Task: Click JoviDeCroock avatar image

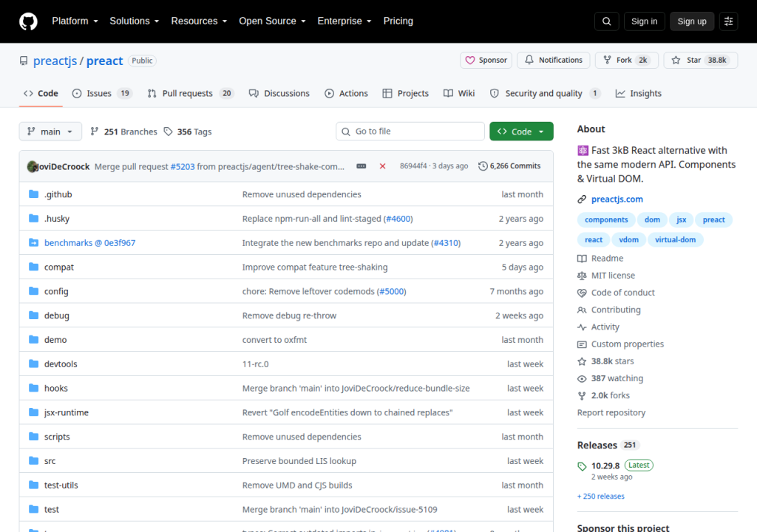Action: 33,166
